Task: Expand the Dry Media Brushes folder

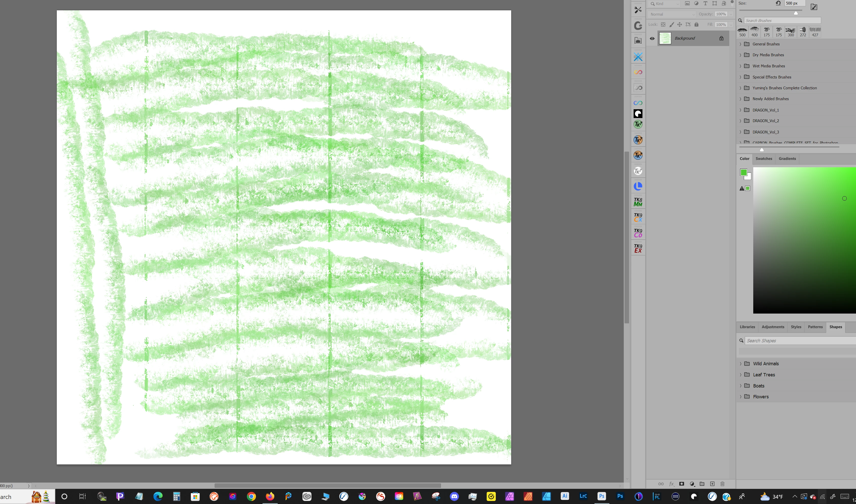Action: pyautogui.click(x=740, y=55)
